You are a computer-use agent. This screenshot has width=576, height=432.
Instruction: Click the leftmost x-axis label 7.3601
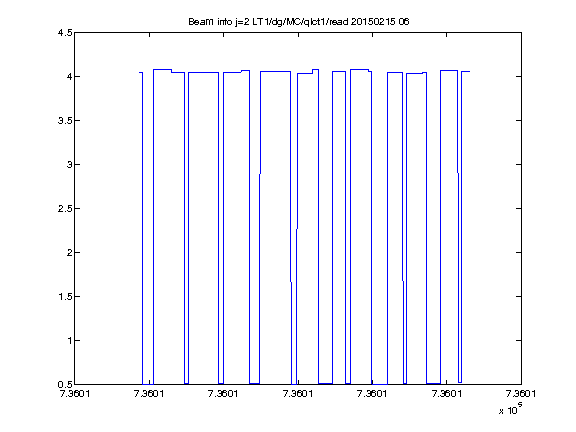(x=75, y=394)
